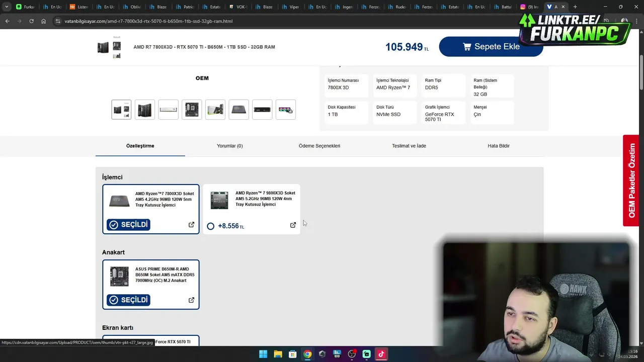The width and height of the screenshot is (644, 362).
Task: Click the 'NVMe SSD' disk type value
Action: coord(388,114)
